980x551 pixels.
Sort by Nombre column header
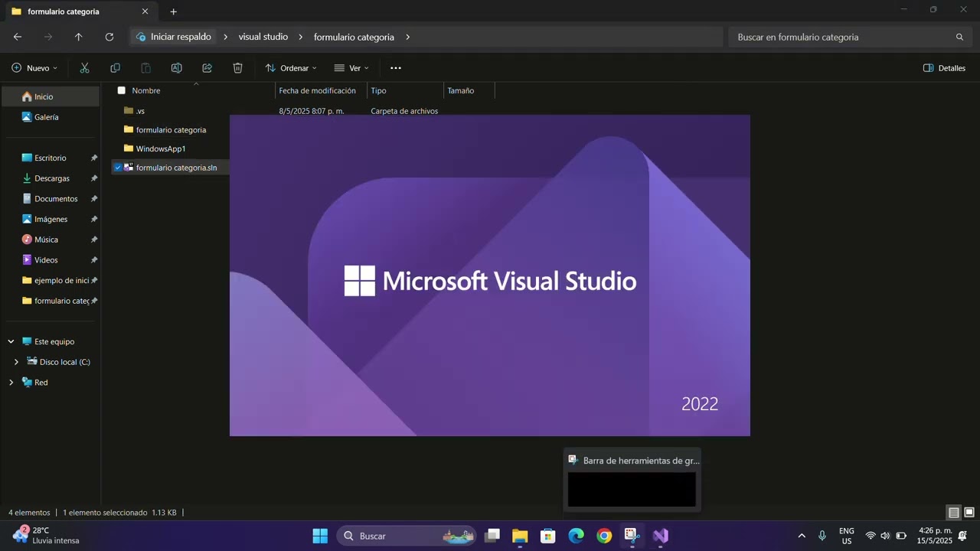coord(146,90)
